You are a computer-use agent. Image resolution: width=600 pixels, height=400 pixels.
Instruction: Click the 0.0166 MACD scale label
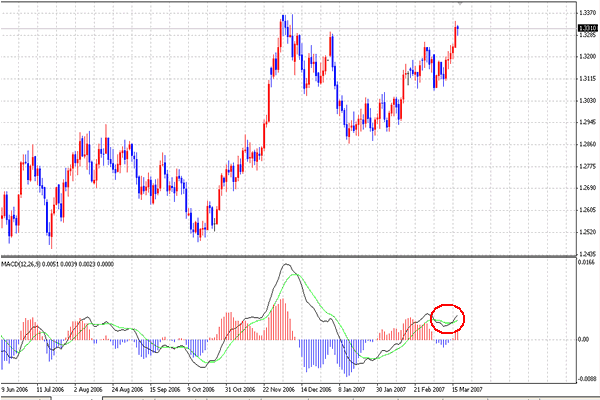point(587,263)
